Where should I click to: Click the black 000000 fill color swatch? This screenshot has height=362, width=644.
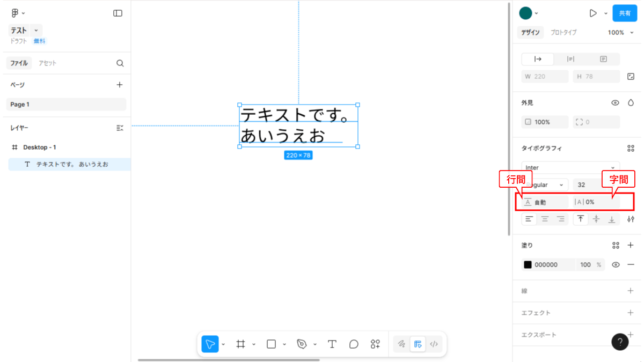(x=528, y=264)
